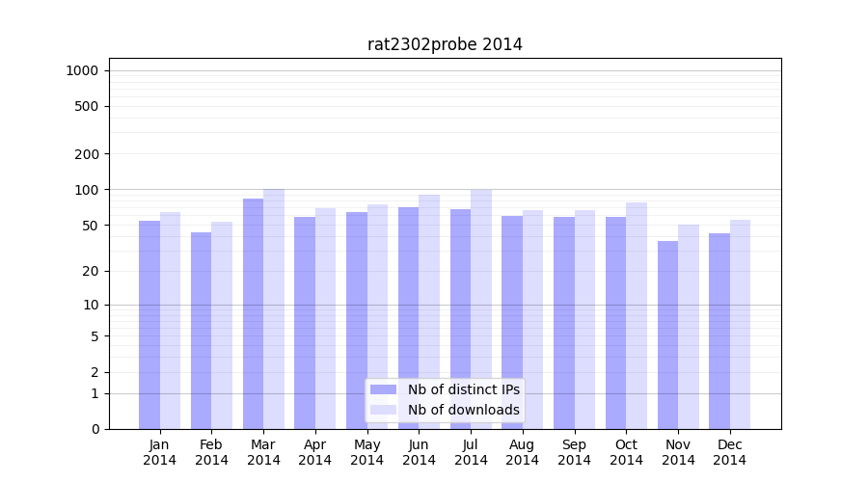Click the 0 y-axis tick label
Screen dimensions: 868x482
[x=95, y=429]
